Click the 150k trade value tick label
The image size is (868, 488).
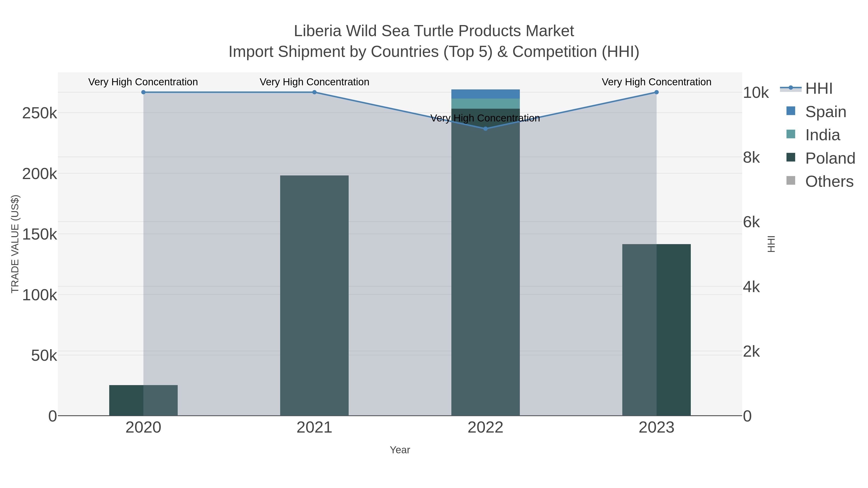pyautogui.click(x=40, y=234)
